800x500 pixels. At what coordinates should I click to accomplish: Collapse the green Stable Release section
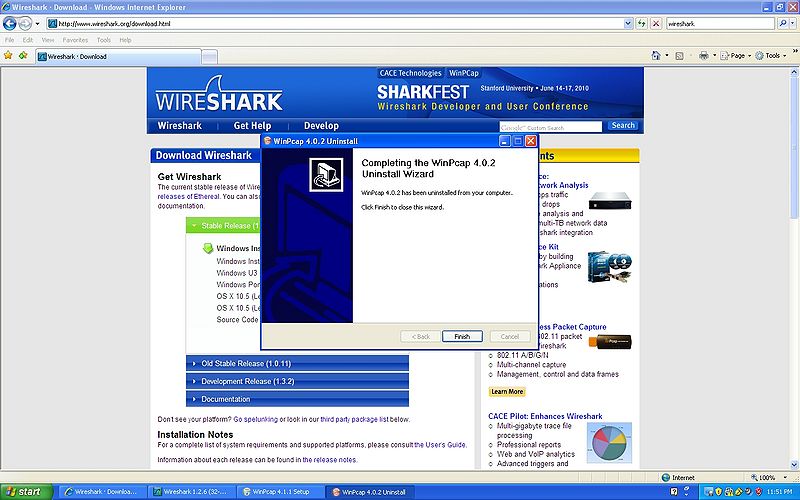pos(223,226)
